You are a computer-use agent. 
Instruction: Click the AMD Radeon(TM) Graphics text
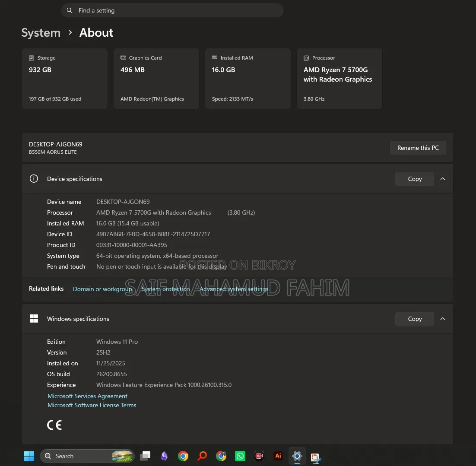click(152, 99)
